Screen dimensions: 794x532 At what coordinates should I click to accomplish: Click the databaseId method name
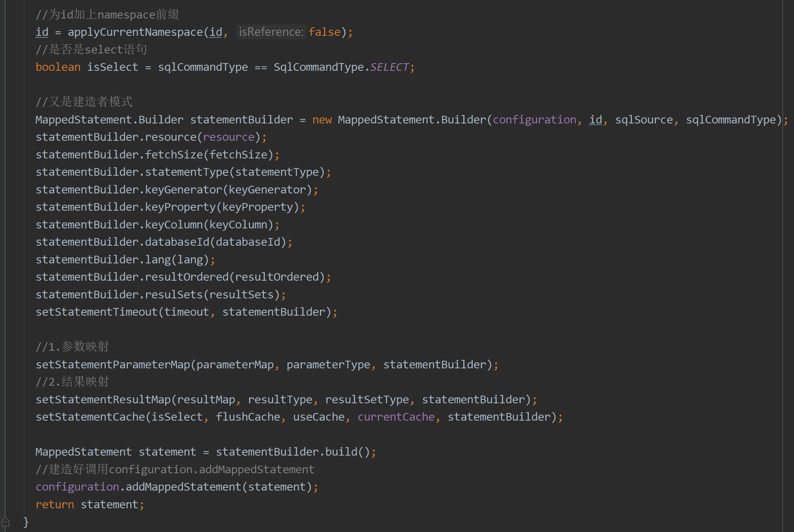(177, 242)
